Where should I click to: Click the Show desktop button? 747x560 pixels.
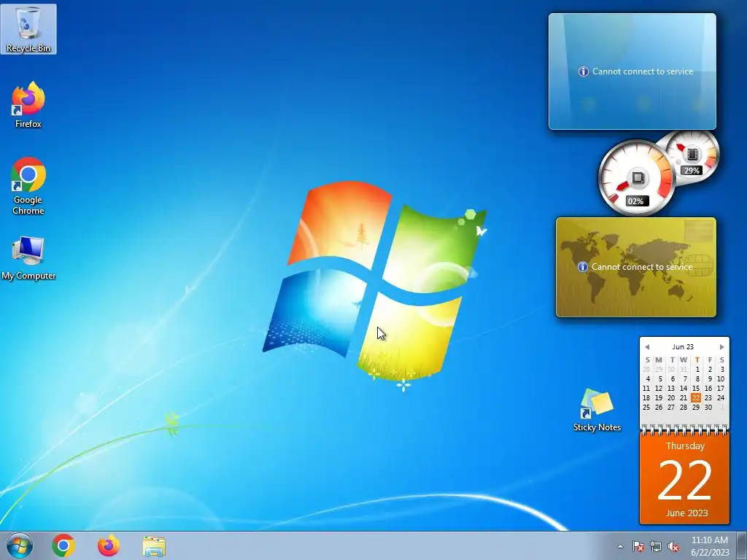pos(742,545)
